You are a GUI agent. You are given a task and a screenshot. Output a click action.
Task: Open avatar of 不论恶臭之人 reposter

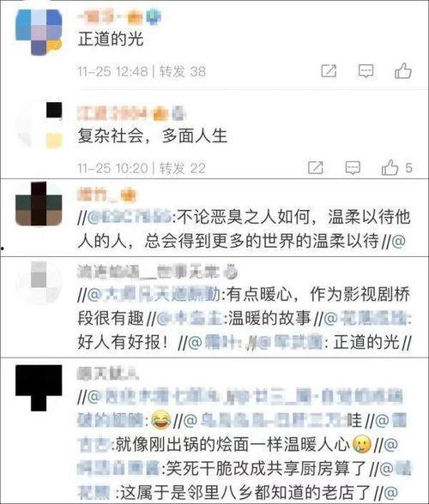tap(39, 203)
